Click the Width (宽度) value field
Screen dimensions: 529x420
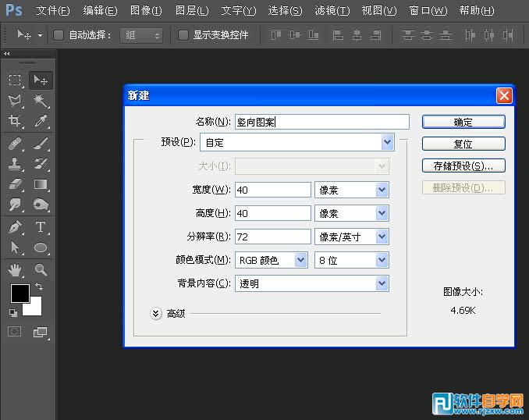click(272, 190)
